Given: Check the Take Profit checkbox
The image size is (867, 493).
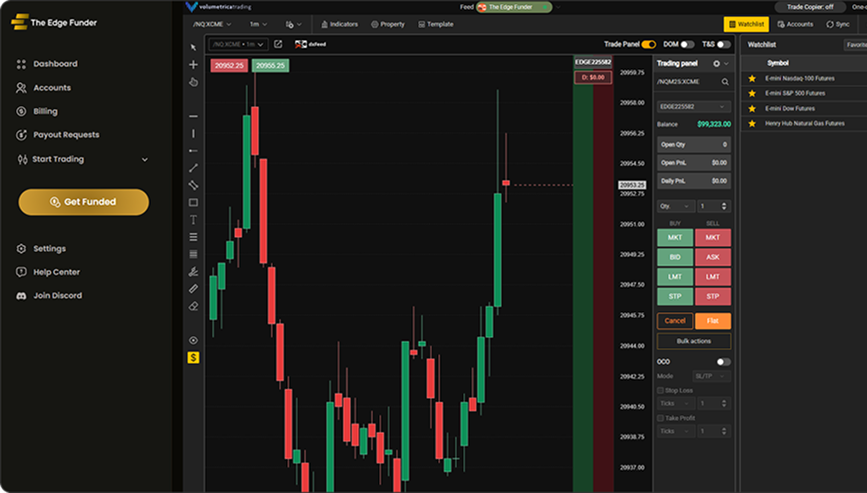Looking at the screenshot, I should click(x=660, y=418).
